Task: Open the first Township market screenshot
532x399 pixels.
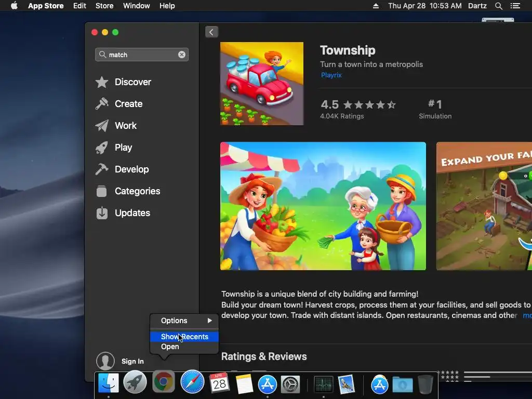Action: click(x=323, y=206)
